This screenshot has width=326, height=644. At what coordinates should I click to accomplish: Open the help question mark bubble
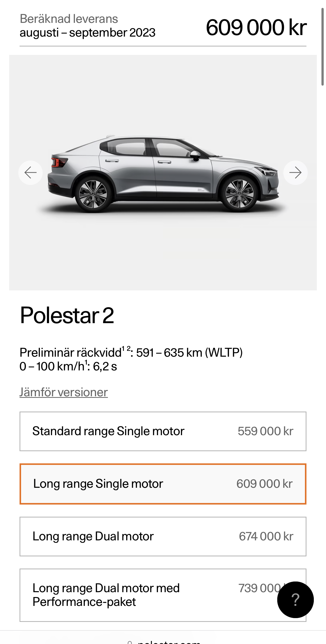(x=296, y=600)
